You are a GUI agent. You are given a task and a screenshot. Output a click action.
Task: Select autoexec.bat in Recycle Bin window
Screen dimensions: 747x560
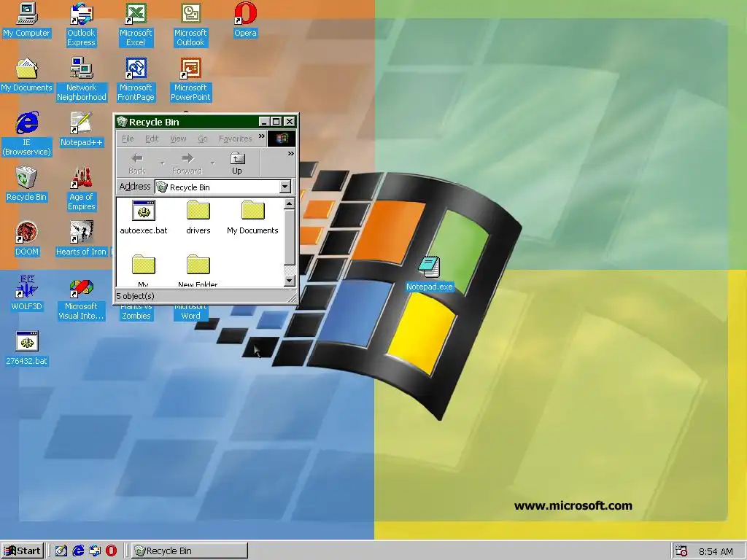coord(144,218)
